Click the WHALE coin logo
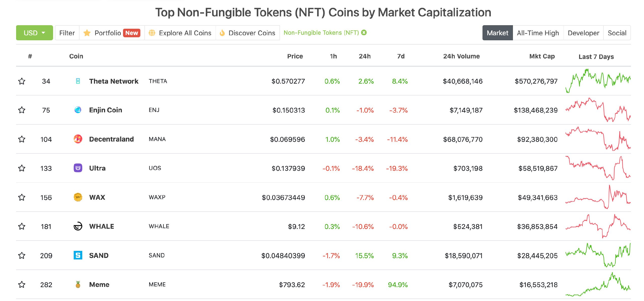 [x=78, y=226]
